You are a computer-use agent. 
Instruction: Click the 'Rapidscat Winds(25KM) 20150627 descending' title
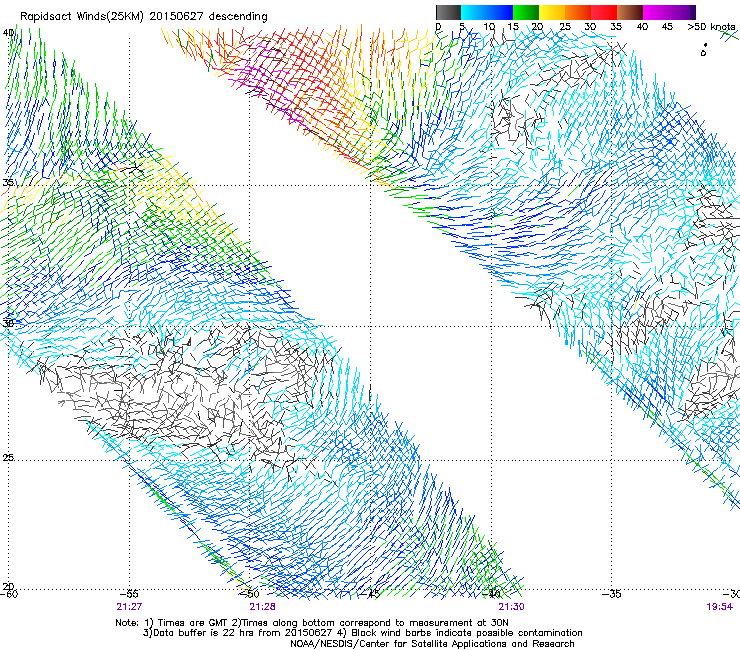(x=144, y=17)
